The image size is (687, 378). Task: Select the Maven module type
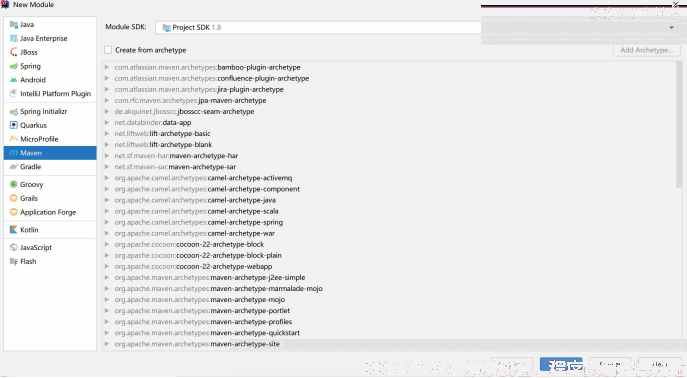click(x=50, y=153)
